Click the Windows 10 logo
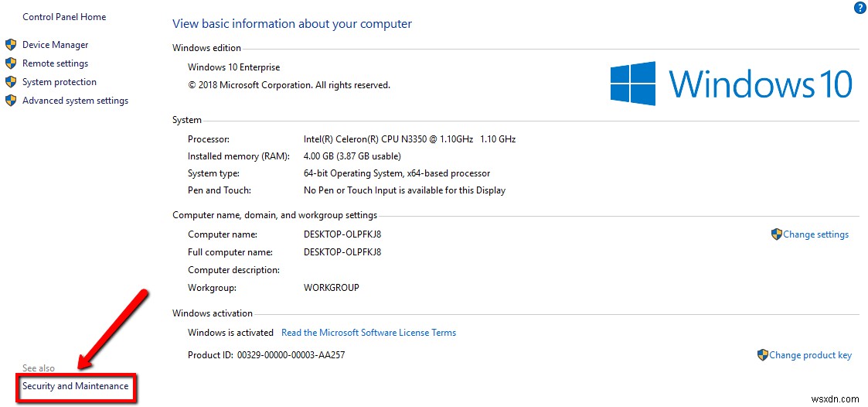This screenshot has height=407, width=868. (730, 83)
